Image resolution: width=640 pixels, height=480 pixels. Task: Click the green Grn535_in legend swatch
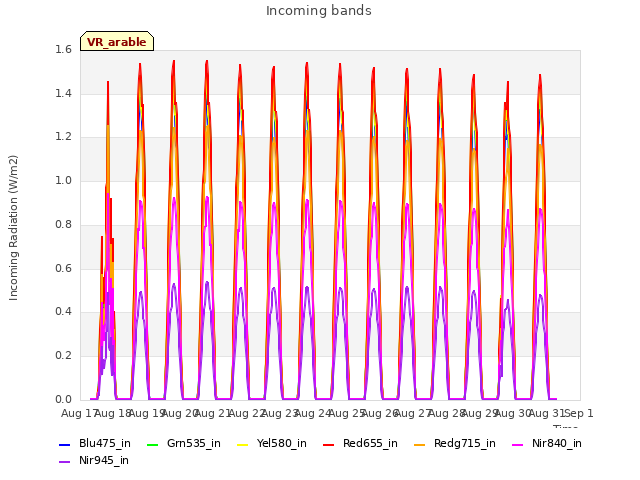(152, 444)
